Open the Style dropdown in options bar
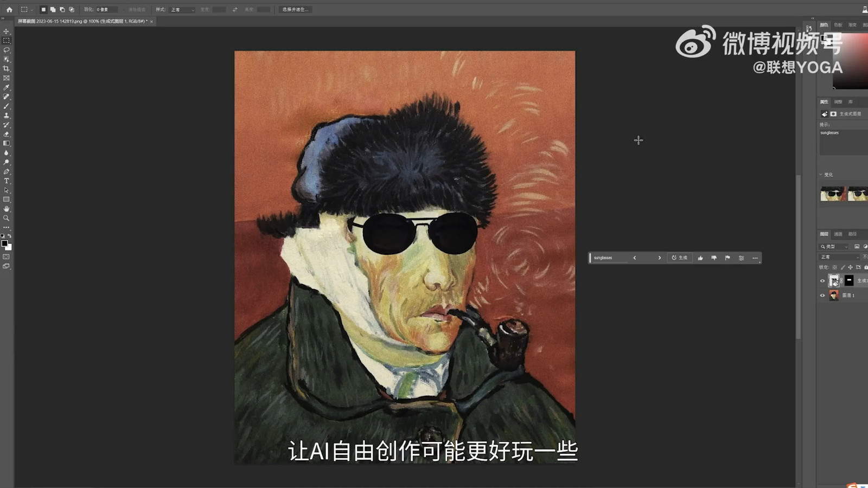The height and width of the screenshot is (488, 868). point(182,9)
